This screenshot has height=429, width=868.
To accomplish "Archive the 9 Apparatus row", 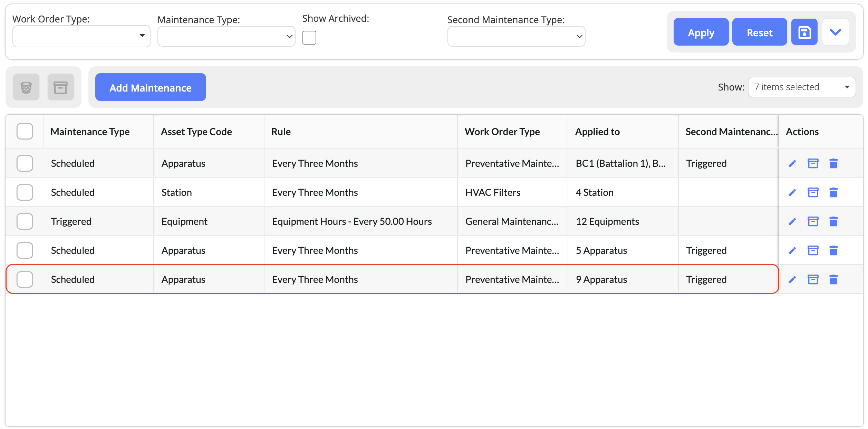I will tap(813, 279).
